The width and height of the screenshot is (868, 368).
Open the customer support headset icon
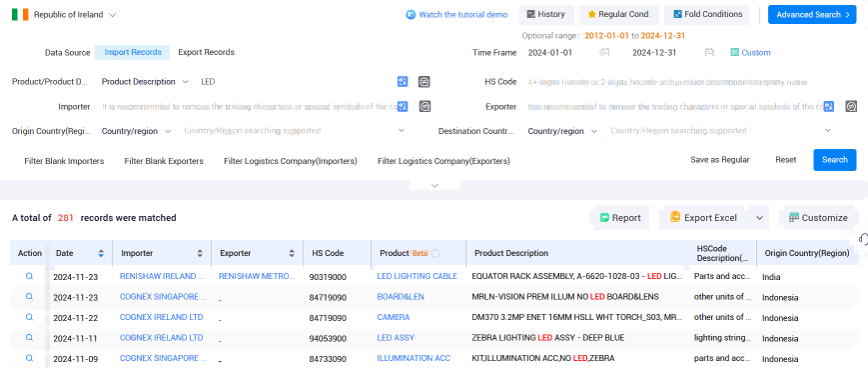pos(863,239)
